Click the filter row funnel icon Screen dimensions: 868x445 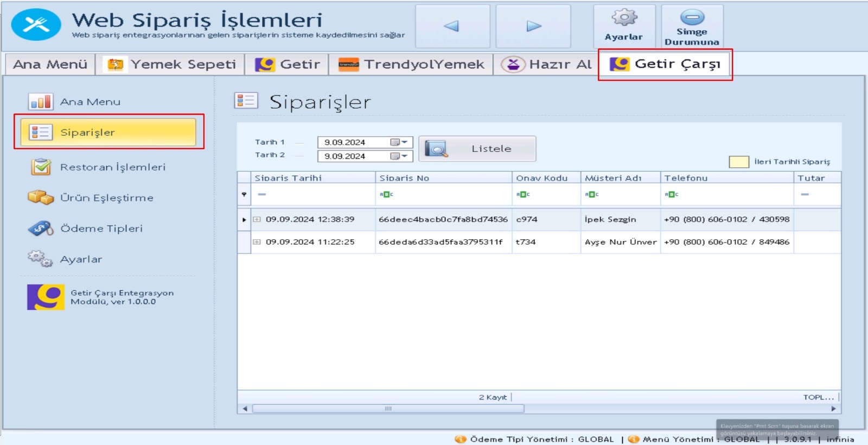click(244, 194)
